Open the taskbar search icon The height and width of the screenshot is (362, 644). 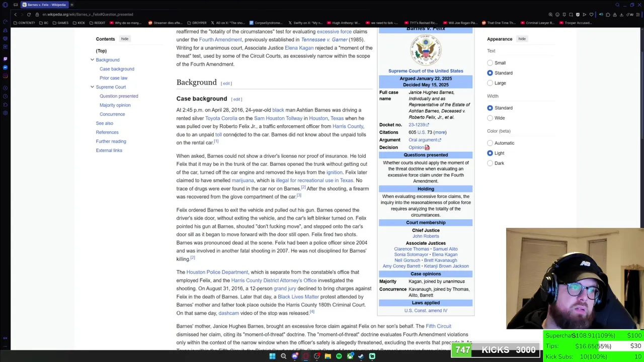283,356
